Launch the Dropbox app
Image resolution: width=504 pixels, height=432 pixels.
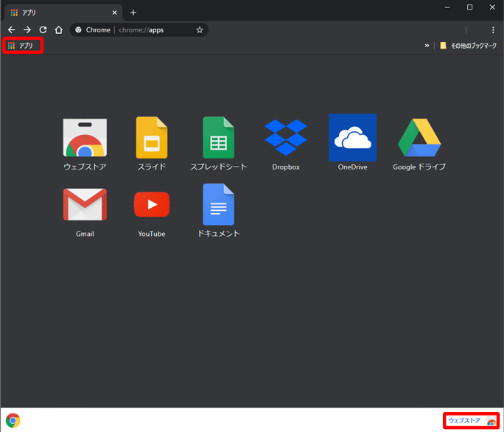pos(286,138)
